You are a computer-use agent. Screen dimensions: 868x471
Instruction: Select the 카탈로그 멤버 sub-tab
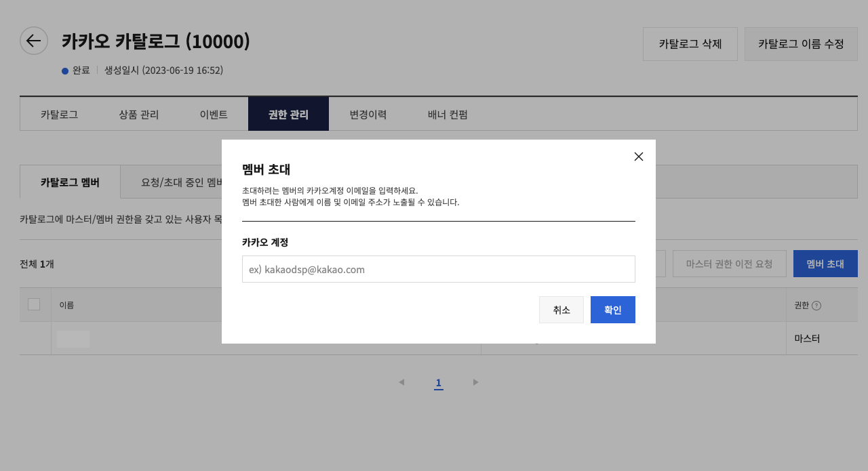[70, 182]
